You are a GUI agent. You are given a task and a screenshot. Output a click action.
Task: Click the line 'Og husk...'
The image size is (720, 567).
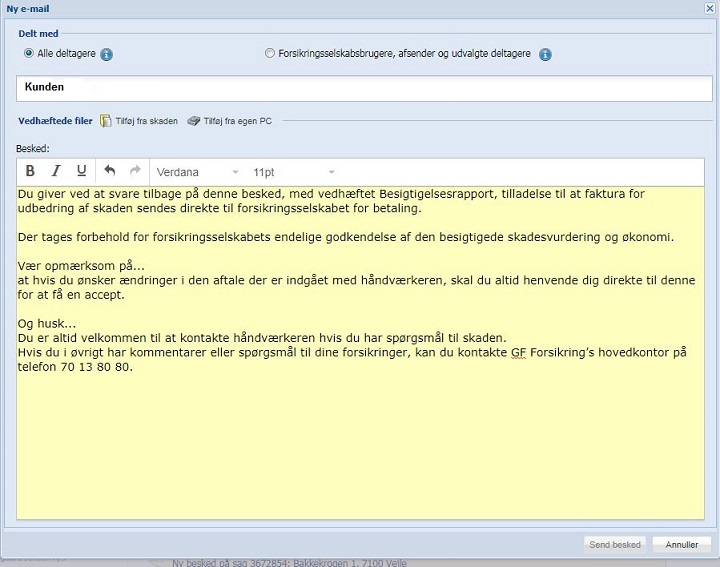pos(47,324)
